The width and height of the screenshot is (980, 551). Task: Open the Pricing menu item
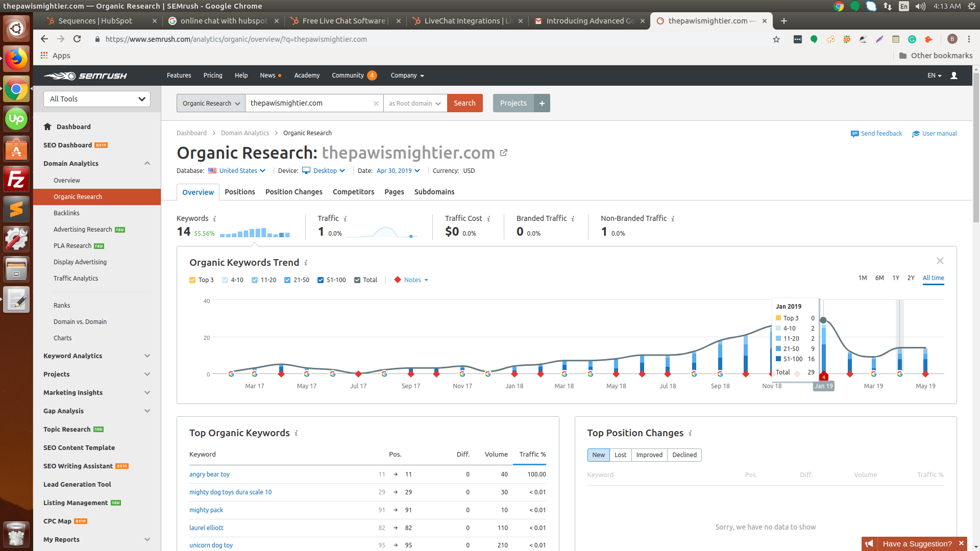coord(213,76)
